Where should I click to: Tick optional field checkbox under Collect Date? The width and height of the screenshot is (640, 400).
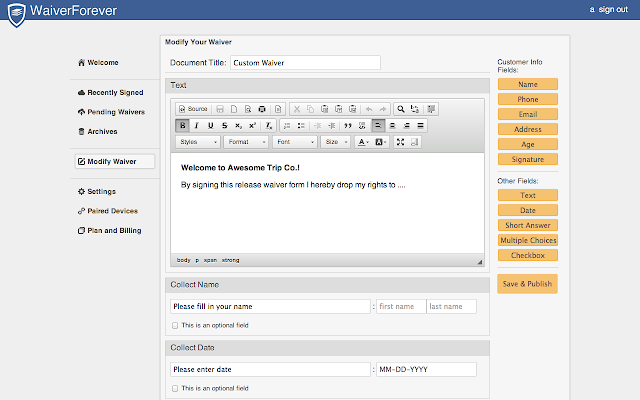coord(175,388)
